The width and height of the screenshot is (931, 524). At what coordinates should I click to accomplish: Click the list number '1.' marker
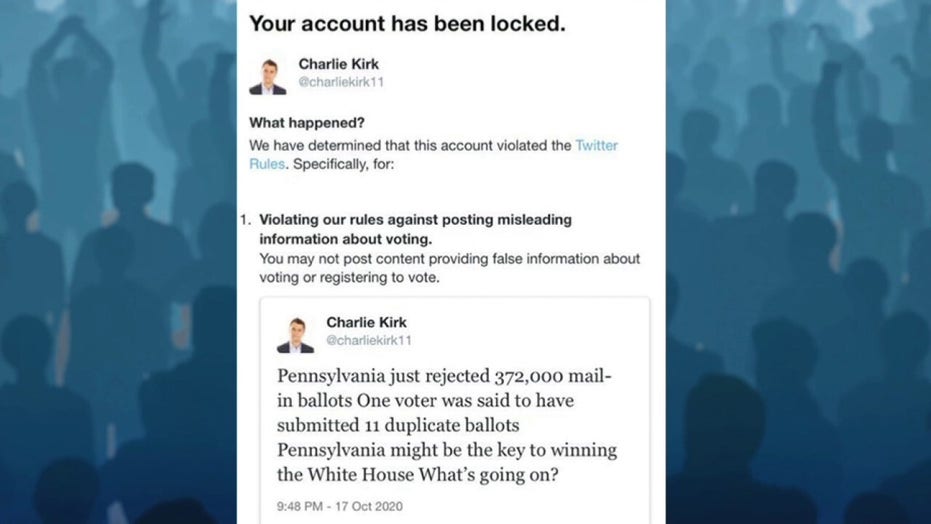click(x=246, y=220)
